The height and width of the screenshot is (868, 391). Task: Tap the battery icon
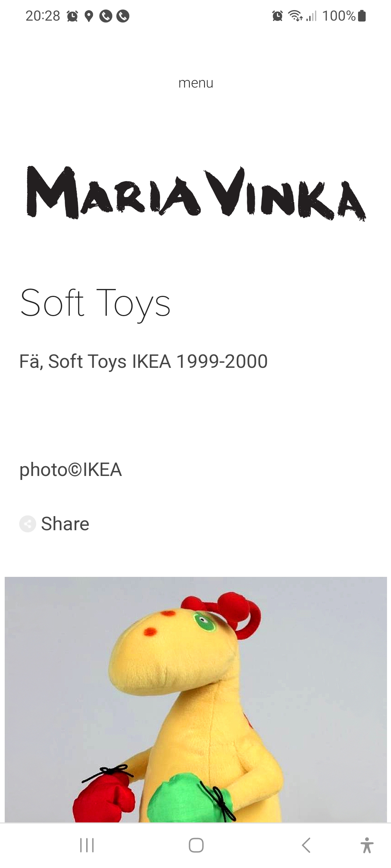[x=362, y=16]
